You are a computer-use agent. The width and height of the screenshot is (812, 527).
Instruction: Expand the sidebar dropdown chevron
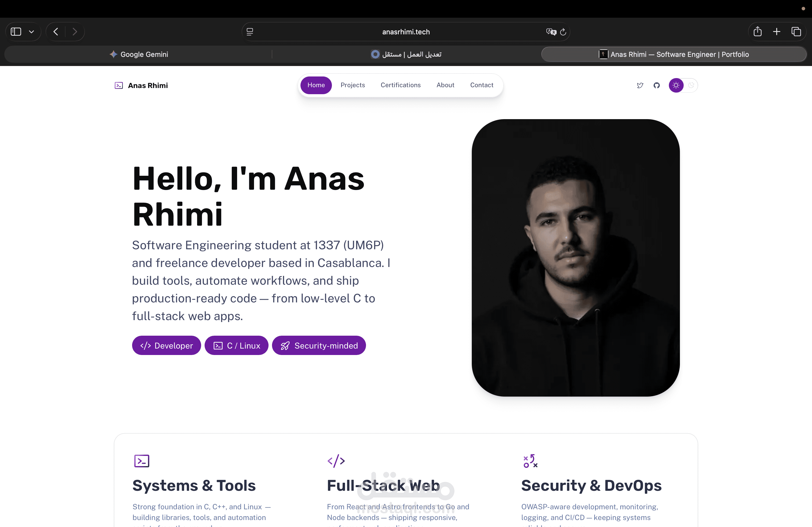click(31, 32)
